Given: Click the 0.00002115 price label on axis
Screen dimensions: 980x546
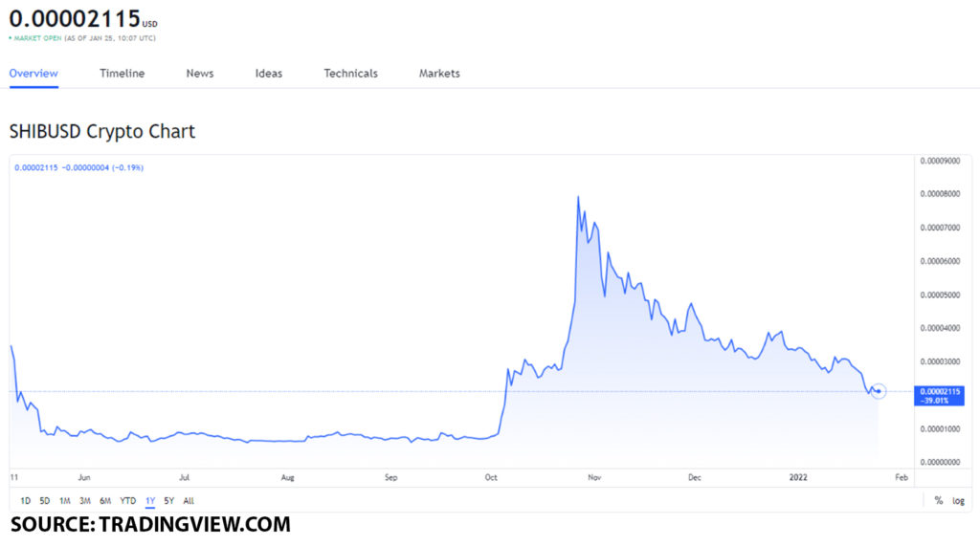Looking at the screenshot, I should click(940, 396).
